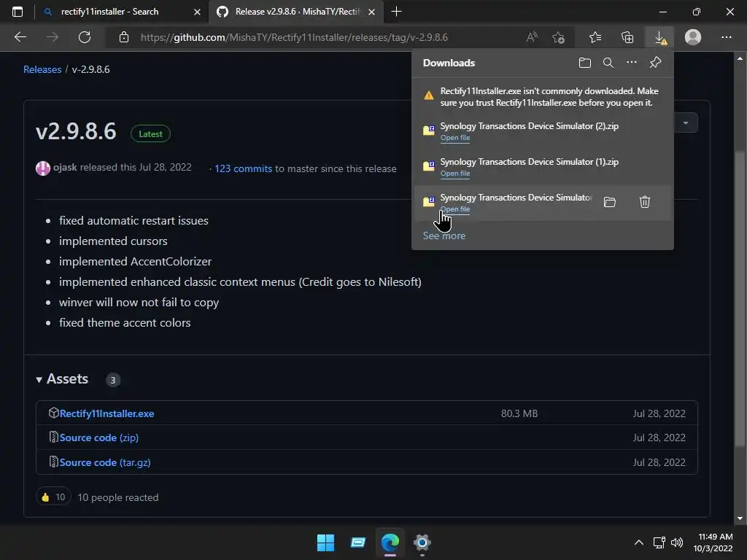Pin the Downloads panel
The image size is (747, 560).
[656, 63]
